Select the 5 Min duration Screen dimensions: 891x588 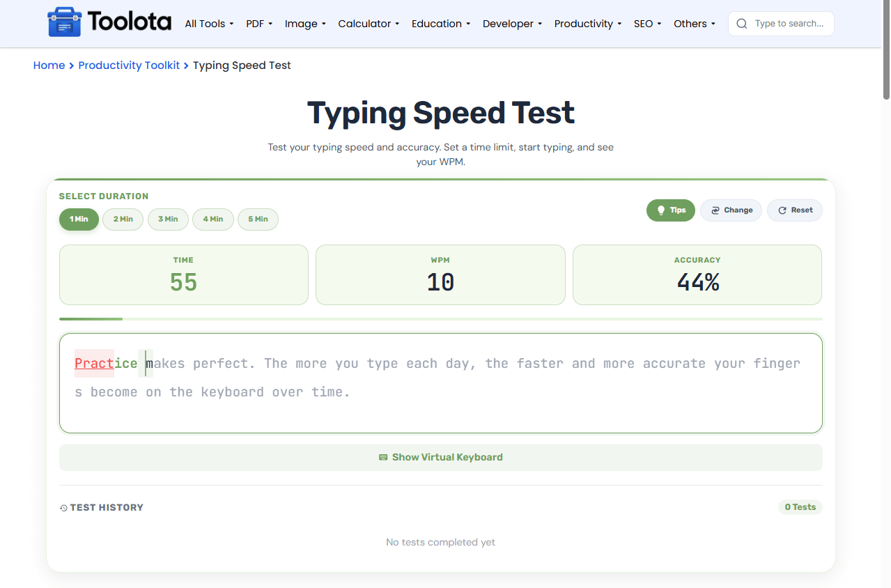[x=258, y=219]
